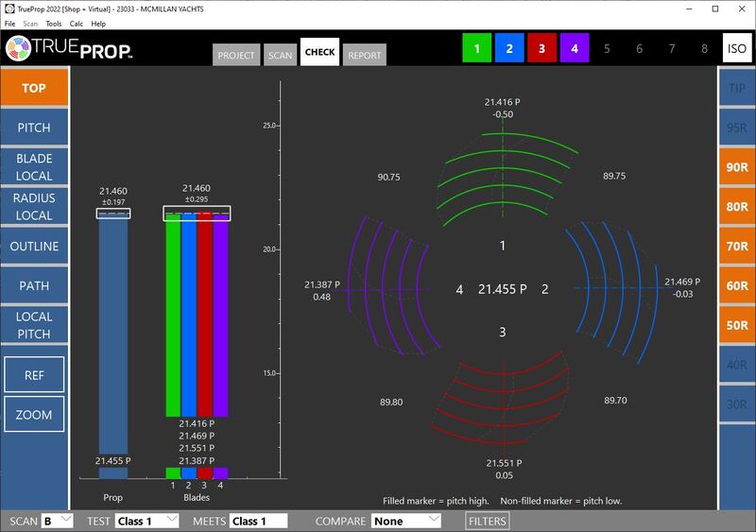Expand the TEST Class 1 dropdown

(x=146, y=521)
